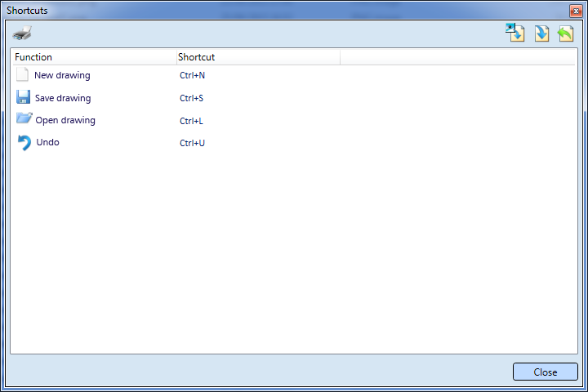Click the Ctrl+U shortcut cell

(x=192, y=143)
